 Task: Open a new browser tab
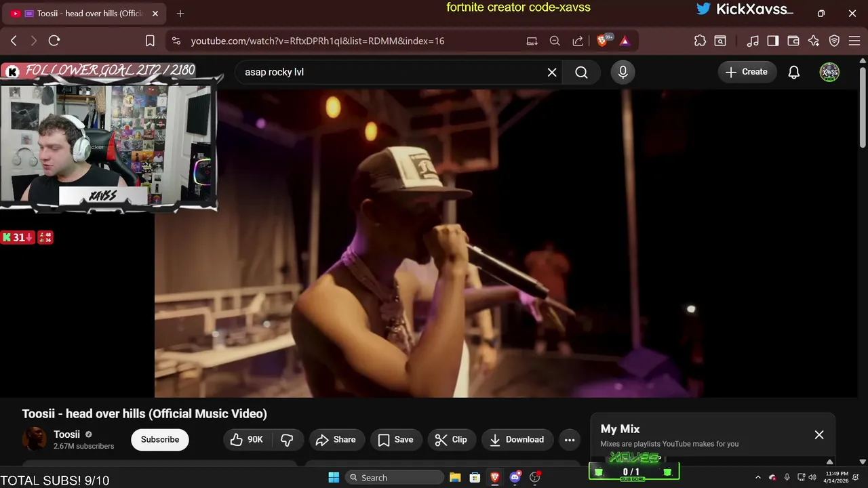tap(180, 14)
